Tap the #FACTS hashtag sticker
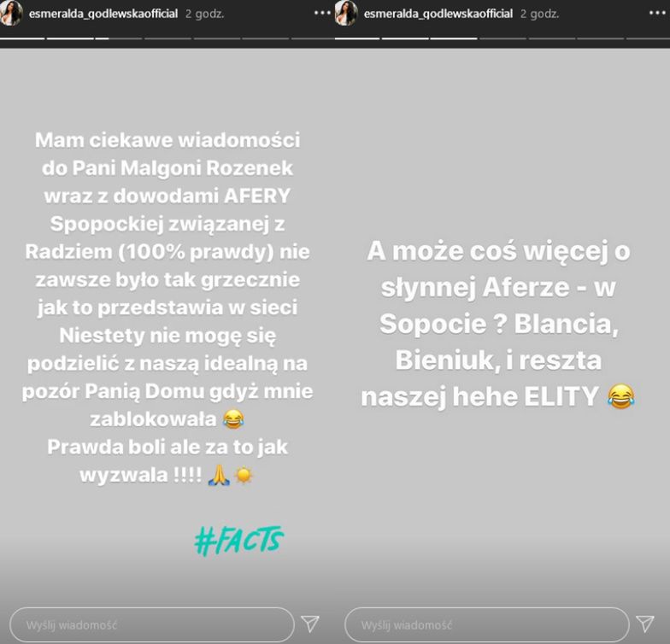Image resolution: width=670 pixels, height=644 pixels. click(239, 541)
